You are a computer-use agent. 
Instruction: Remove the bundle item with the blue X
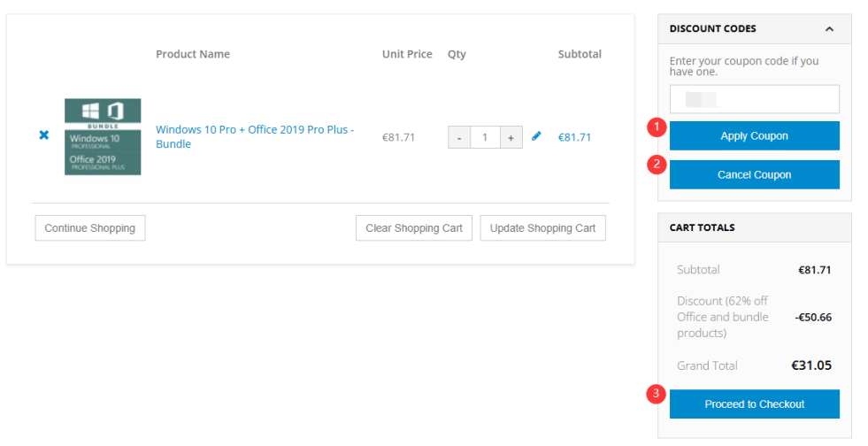43,135
